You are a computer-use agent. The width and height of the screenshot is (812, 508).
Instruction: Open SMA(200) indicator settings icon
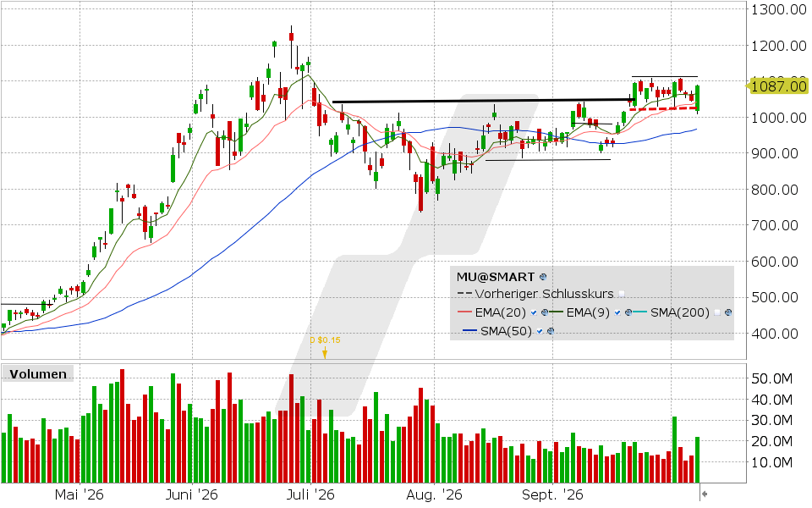pos(728,312)
